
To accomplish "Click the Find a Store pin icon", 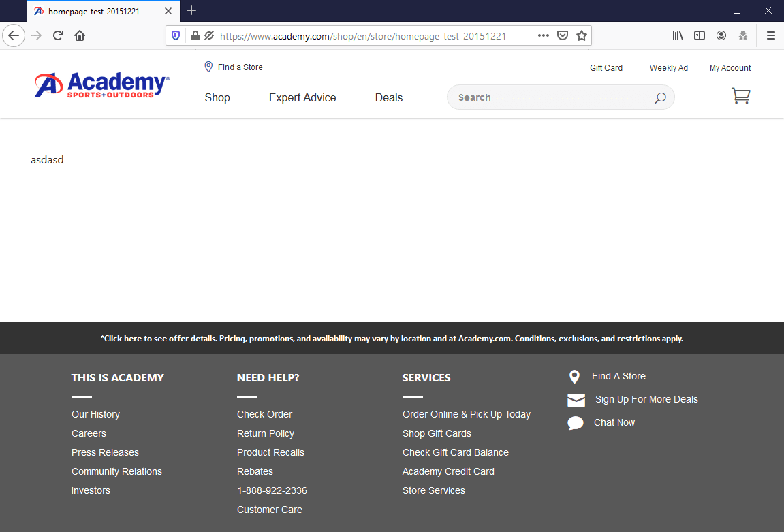I will tap(208, 67).
